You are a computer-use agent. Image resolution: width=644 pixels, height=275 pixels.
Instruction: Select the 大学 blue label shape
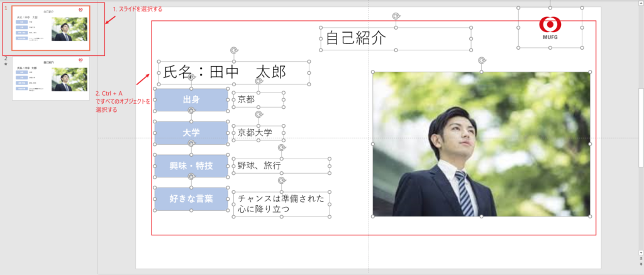coord(192,133)
